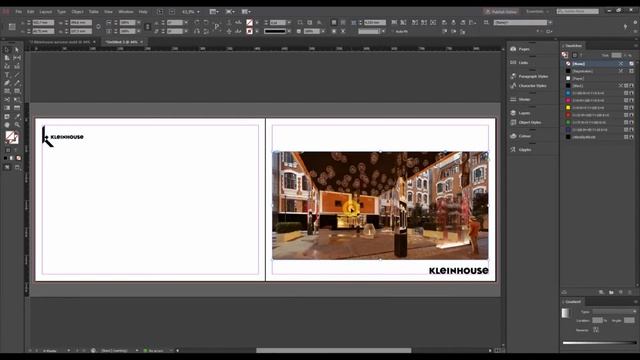The image size is (640, 360).
Task: Select the Rectangle tool
Action: click(17, 91)
